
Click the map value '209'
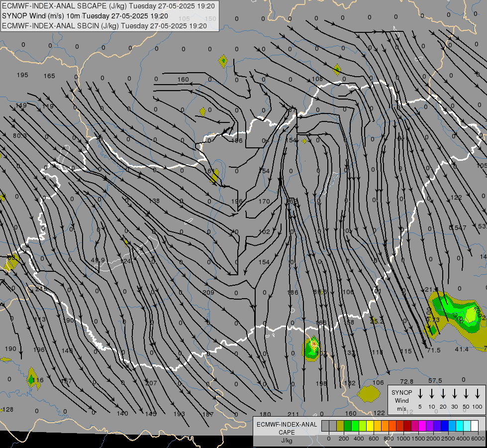click(x=208, y=292)
